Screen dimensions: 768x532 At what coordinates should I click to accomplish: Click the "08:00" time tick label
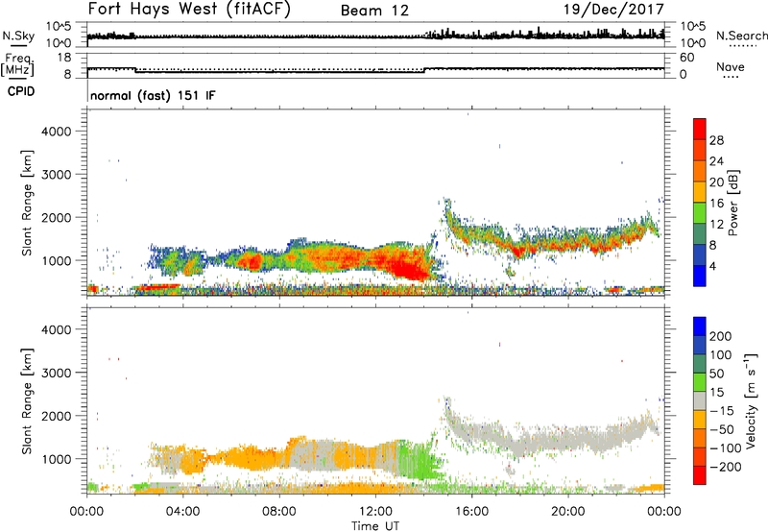pyautogui.click(x=279, y=512)
